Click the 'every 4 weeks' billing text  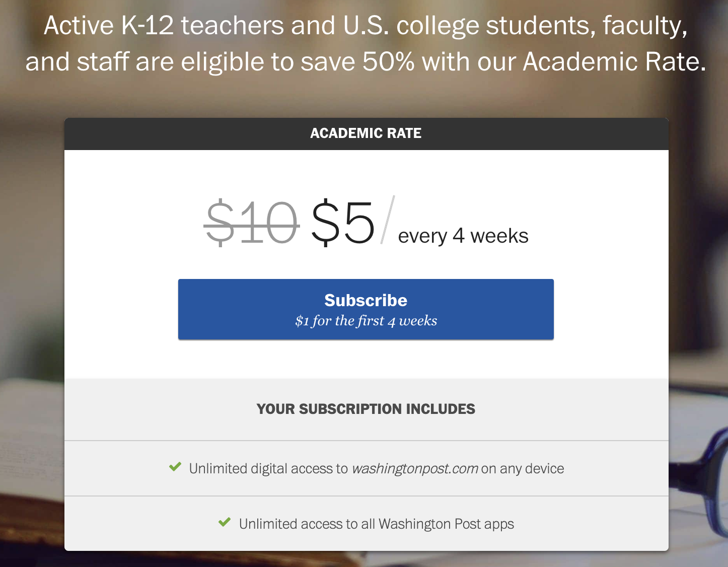point(463,236)
